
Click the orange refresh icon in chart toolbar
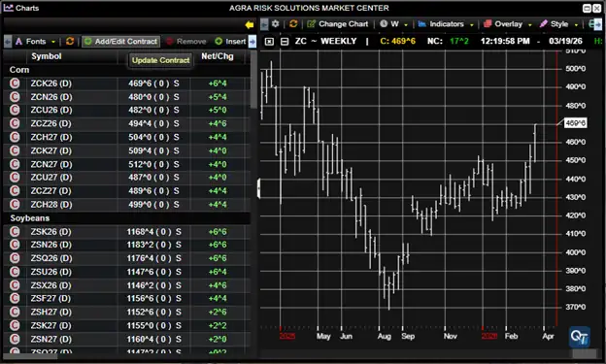[x=293, y=24]
